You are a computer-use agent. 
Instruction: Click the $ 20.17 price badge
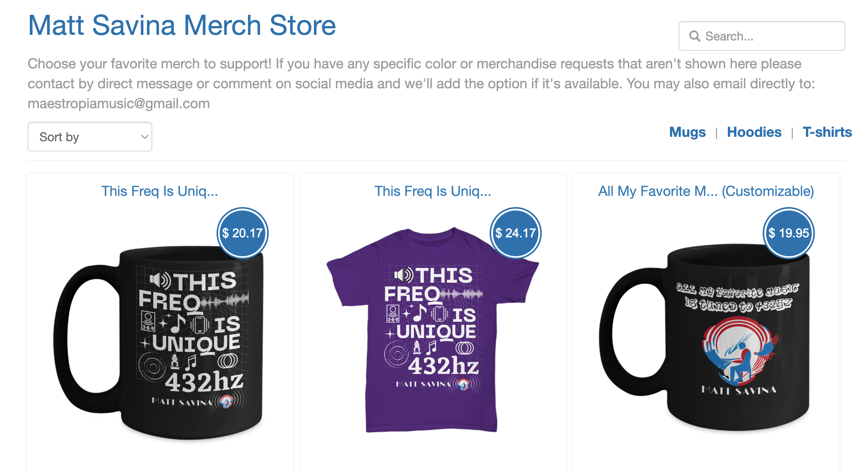tap(242, 233)
